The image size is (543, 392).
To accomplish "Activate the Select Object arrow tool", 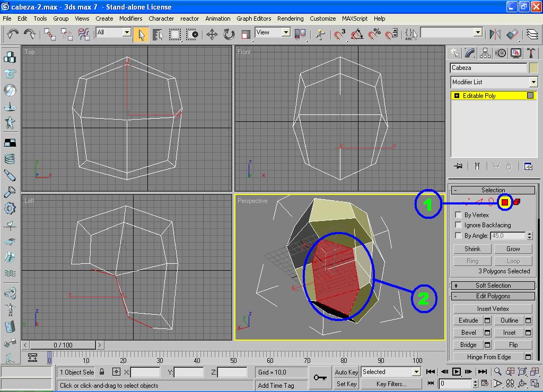I will (x=141, y=34).
